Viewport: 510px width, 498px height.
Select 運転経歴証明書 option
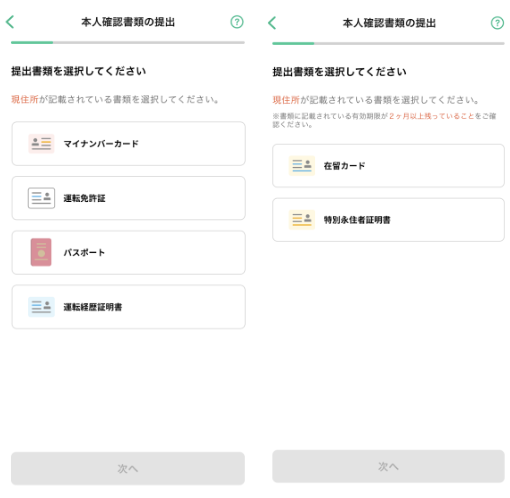point(129,307)
